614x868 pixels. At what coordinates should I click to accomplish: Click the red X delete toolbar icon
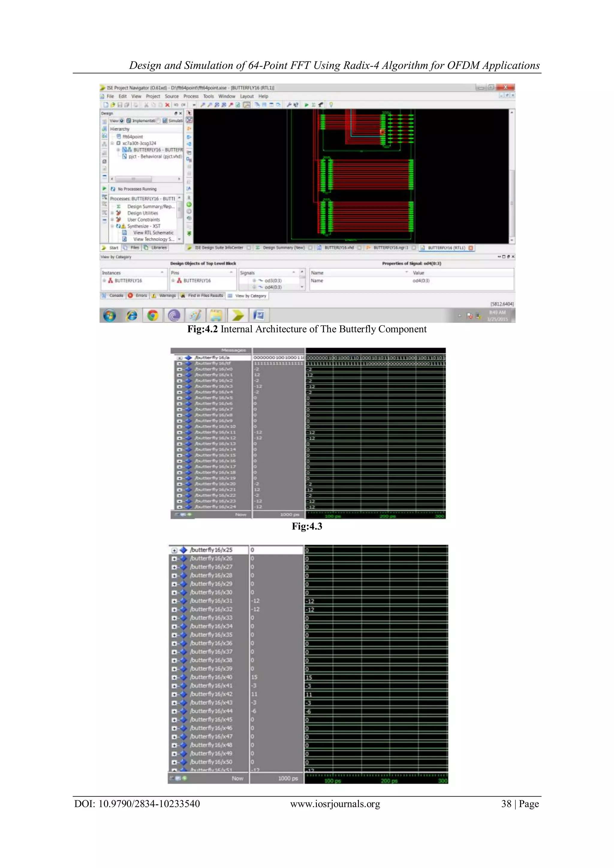click(x=168, y=105)
